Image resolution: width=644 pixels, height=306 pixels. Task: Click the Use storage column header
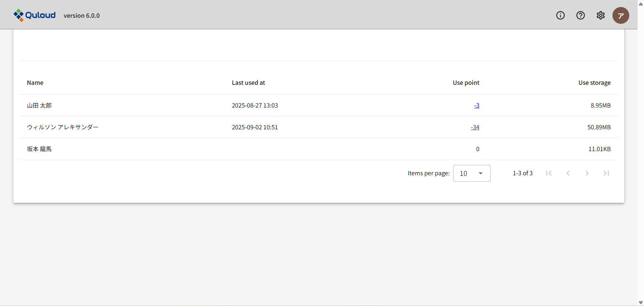594,83
